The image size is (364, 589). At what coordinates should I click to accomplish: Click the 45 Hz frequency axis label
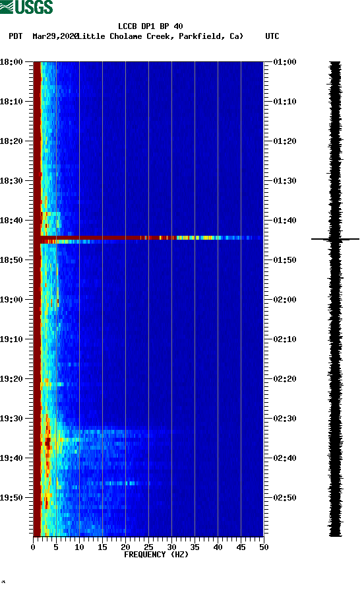[x=241, y=547]
